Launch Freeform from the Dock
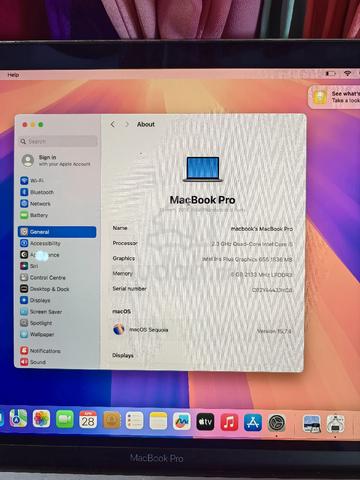 [x=182, y=421]
